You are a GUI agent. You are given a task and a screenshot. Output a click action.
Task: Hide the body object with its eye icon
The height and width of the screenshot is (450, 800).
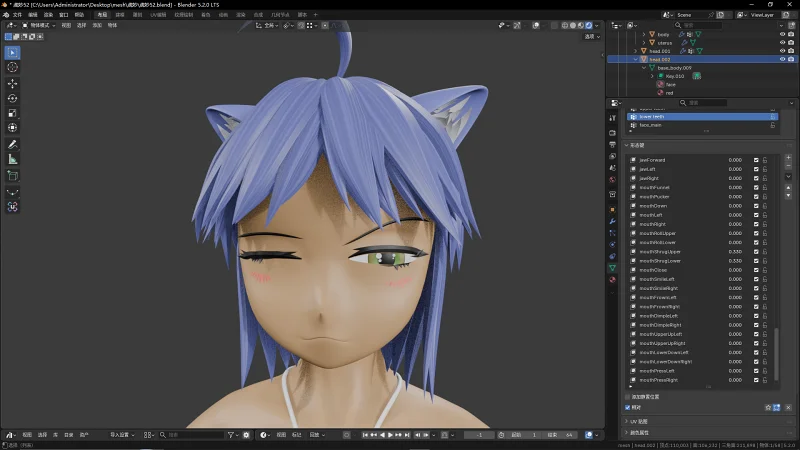[x=783, y=34]
